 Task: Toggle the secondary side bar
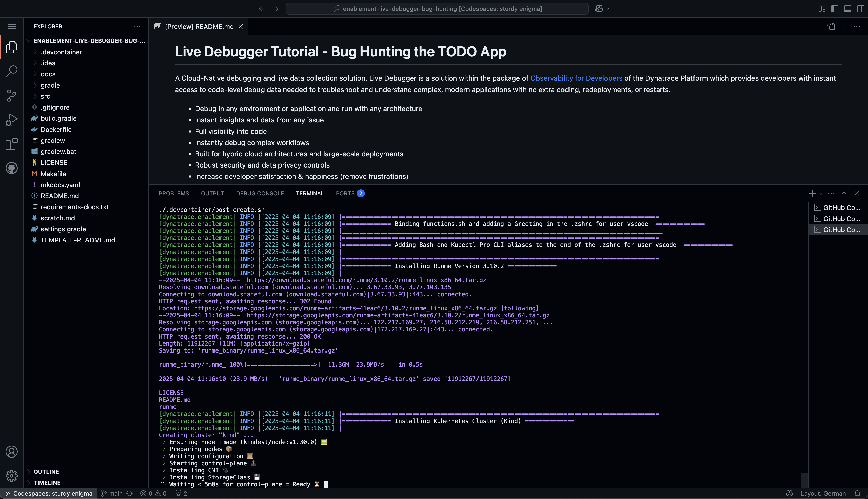pyautogui.click(x=860, y=9)
